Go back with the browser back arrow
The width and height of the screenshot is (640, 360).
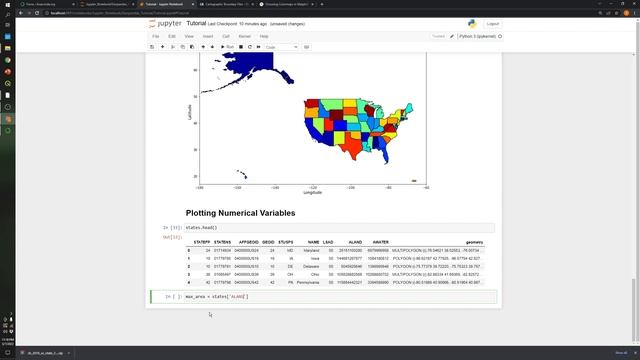point(20,13)
